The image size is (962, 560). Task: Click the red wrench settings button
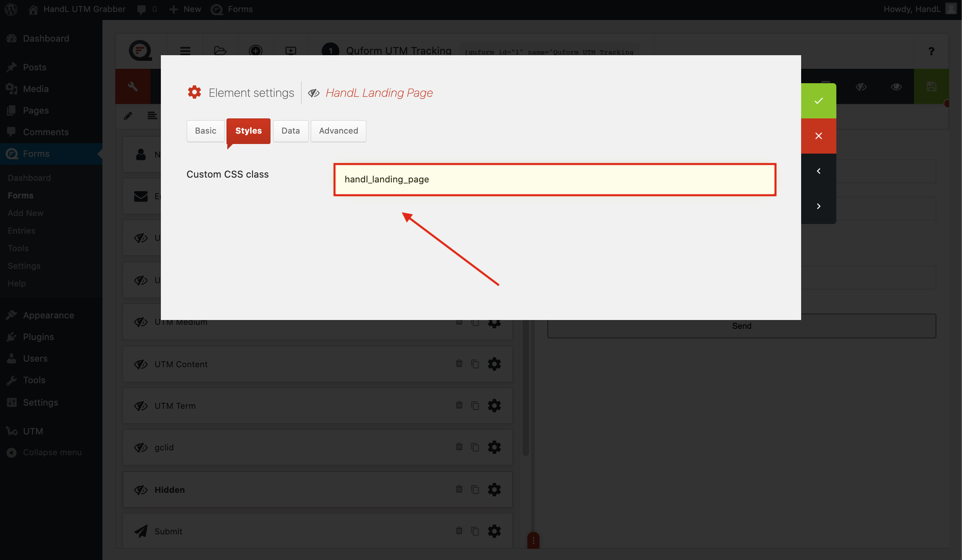pos(133,86)
